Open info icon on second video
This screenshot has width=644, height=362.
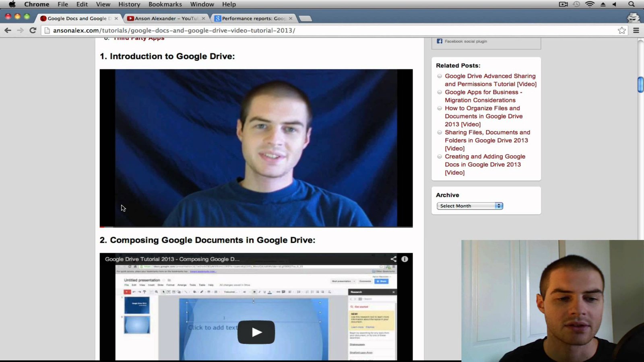(405, 259)
